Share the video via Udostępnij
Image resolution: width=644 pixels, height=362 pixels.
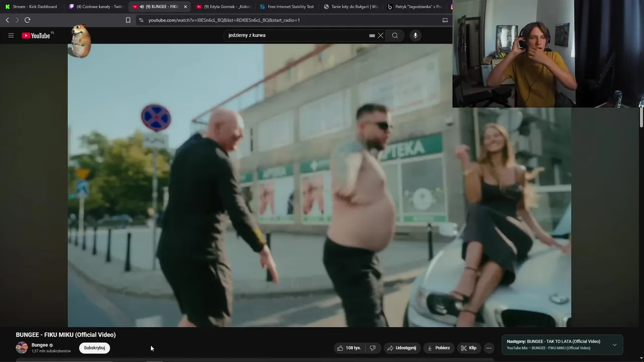pyautogui.click(x=401, y=348)
